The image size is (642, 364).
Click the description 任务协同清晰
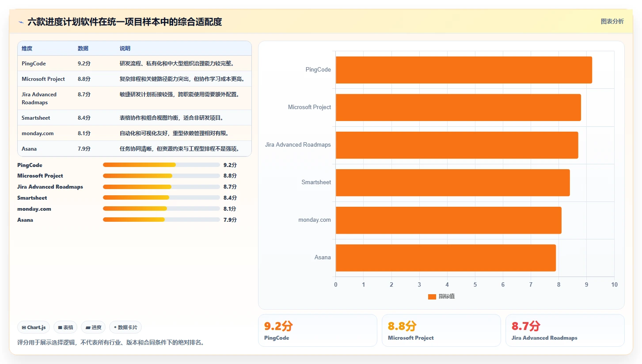tap(180, 149)
